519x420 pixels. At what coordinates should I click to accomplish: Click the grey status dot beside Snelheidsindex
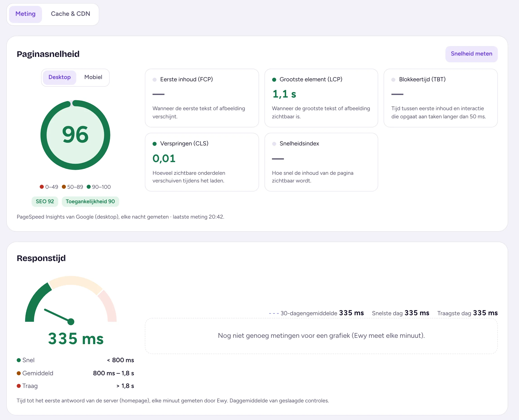pyautogui.click(x=274, y=144)
